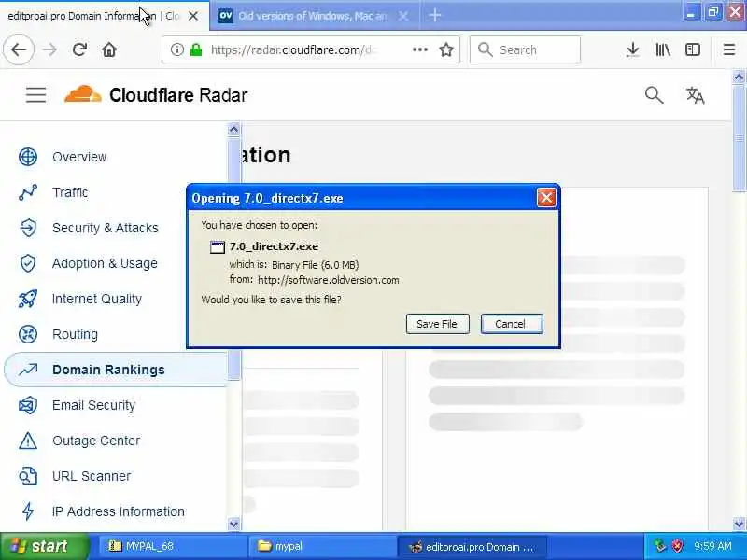Screen dimensions: 747x560
Task: Reload the current page
Action: [79, 49]
